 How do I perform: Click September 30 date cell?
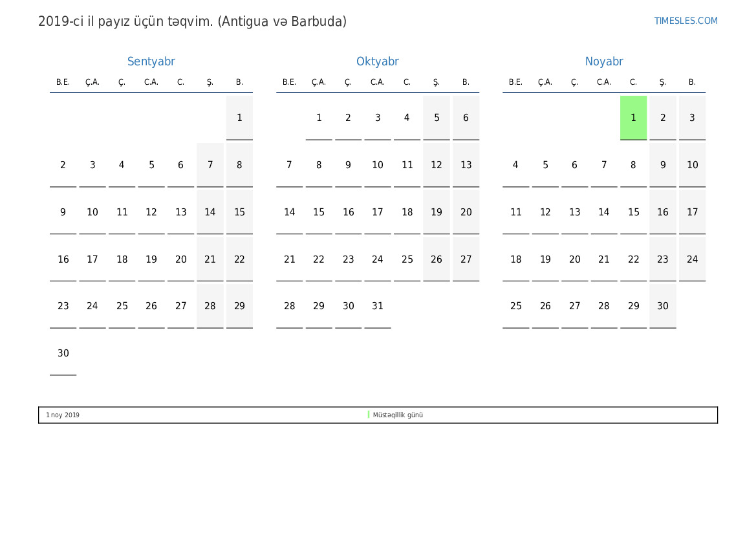63,353
